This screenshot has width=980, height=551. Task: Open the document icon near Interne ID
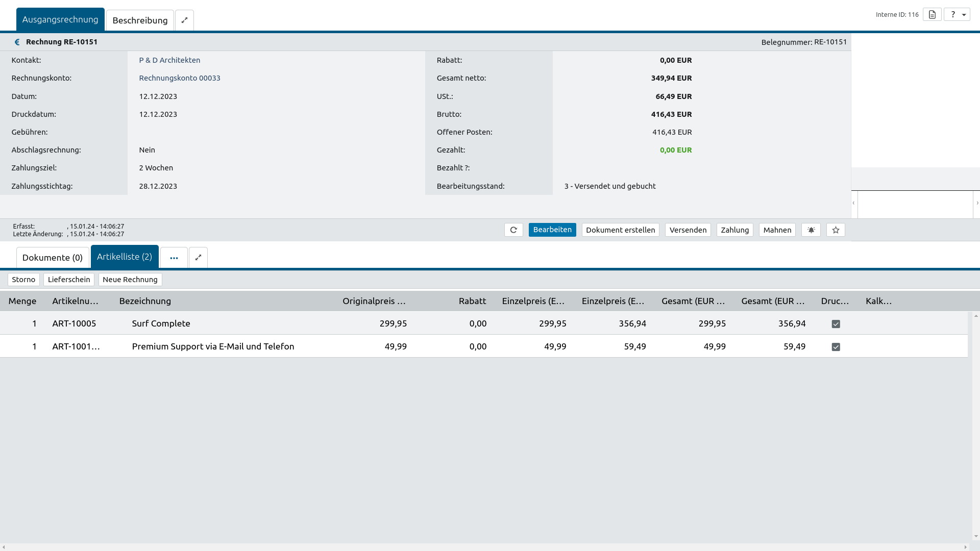pyautogui.click(x=932, y=14)
